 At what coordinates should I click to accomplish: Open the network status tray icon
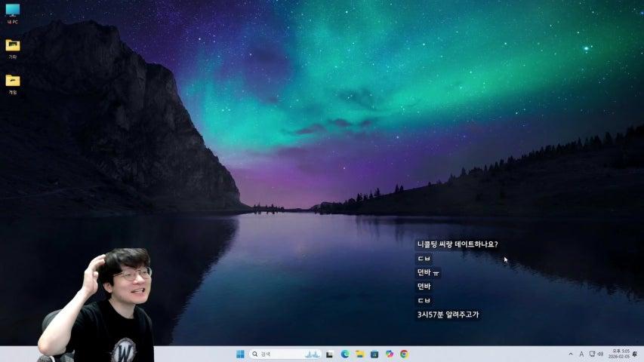(591, 354)
